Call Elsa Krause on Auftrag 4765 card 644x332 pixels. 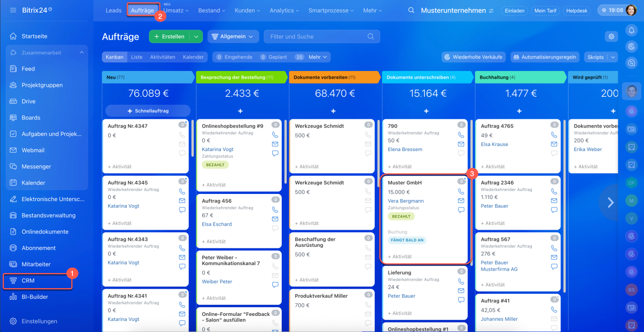(554, 135)
